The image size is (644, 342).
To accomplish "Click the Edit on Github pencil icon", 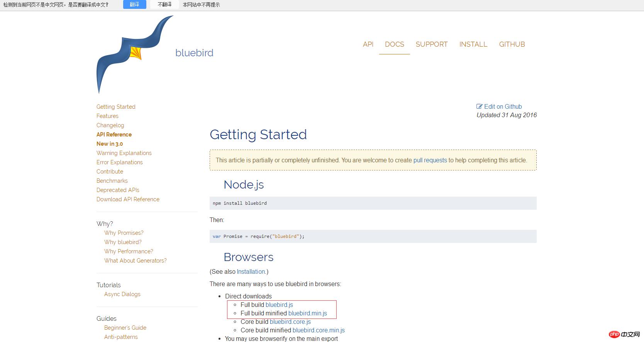I will coord(479,106).
